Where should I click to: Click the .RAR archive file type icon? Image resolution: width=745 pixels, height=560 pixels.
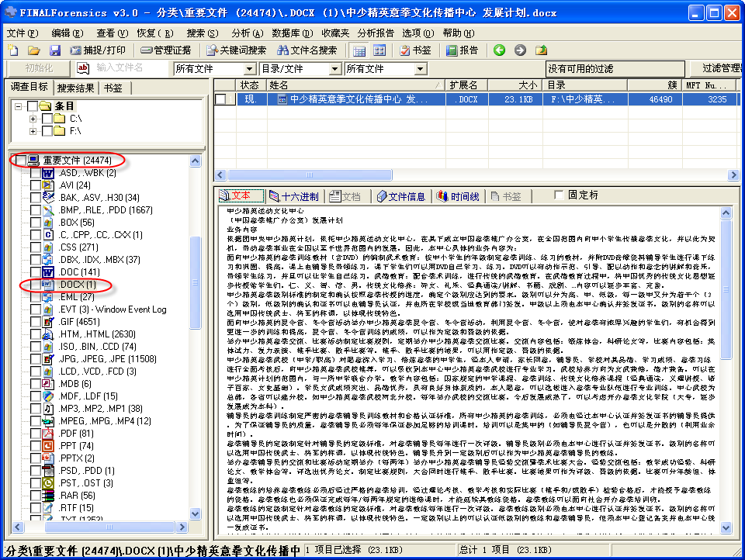pos(48,496)
